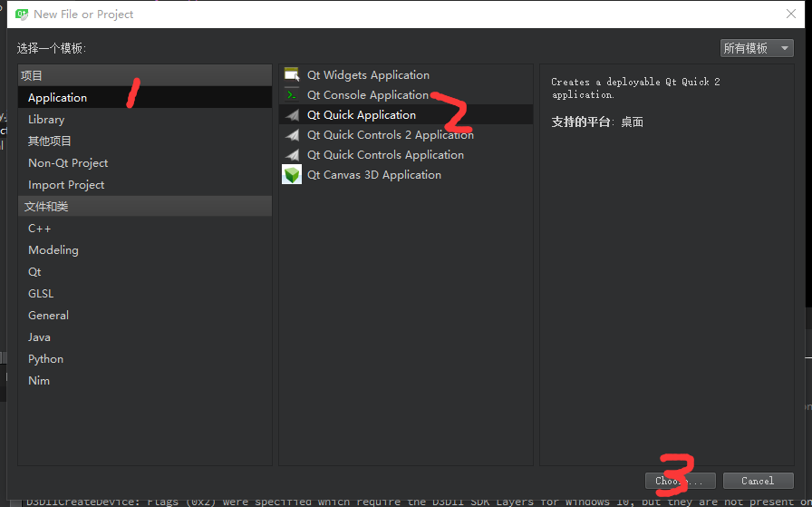Click the 项目 section header
This screenshot has width=812, height=507.
(x=144, y=75)
